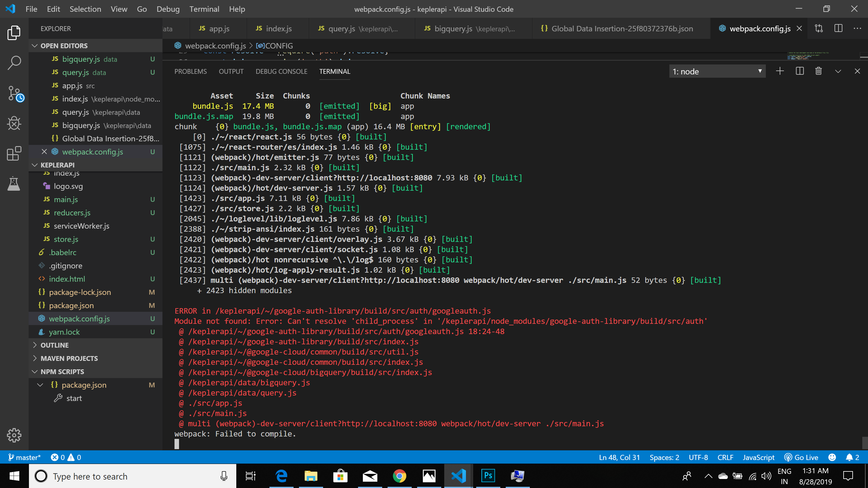Open the Manage settings gear
The height and width of the screenshot is (488, 868).
point(14,435)
